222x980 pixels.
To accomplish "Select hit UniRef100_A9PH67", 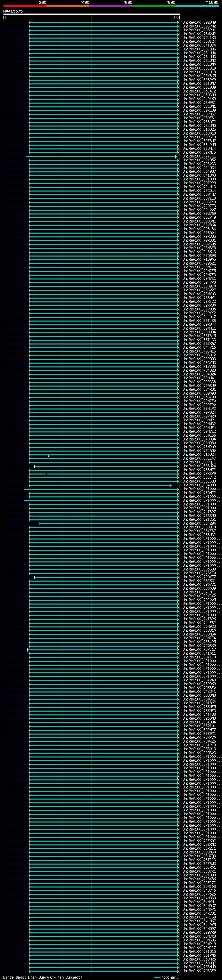I will pos(199,114).
